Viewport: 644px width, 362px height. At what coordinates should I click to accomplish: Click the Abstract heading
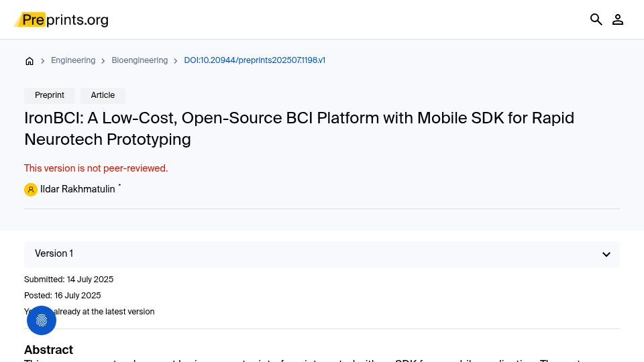[x=48, y=350]
